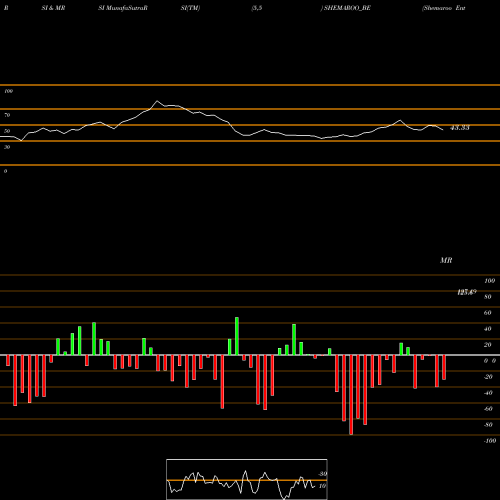Image resolution: width=500 pixels, height=500 pixels.
Task: Click the 'SI(TM)' header label
Action: 190,8
